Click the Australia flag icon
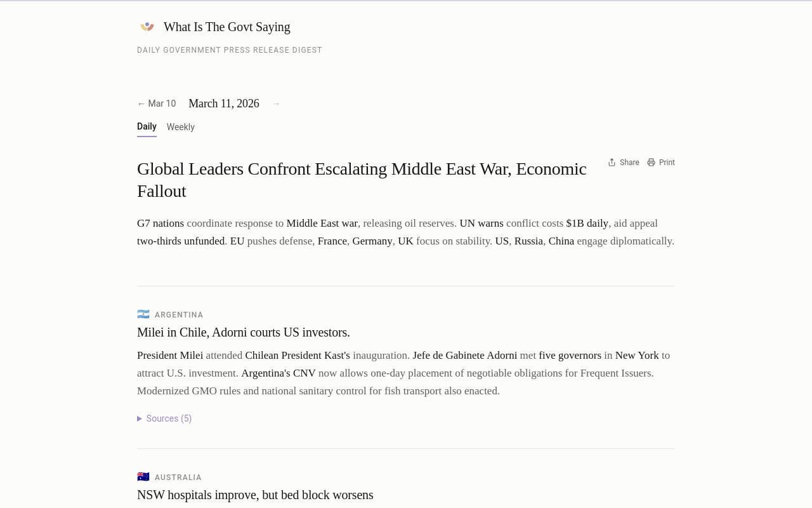 point(143,477)
